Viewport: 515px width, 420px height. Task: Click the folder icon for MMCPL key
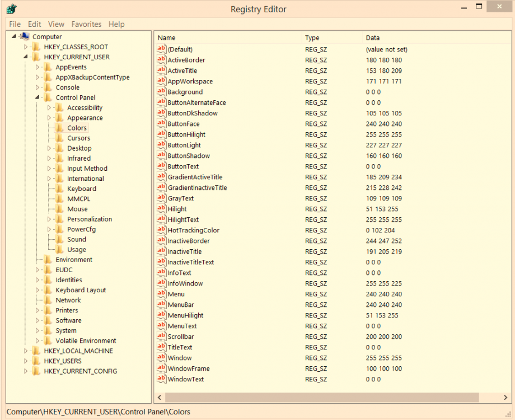click(59, 199)
